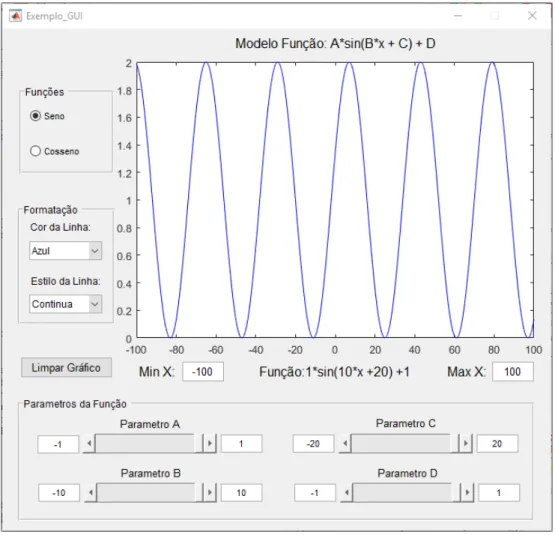Click Parametro D slider left arrow
The height and width of the screenshot is (535, 555).
coord(347,493)
